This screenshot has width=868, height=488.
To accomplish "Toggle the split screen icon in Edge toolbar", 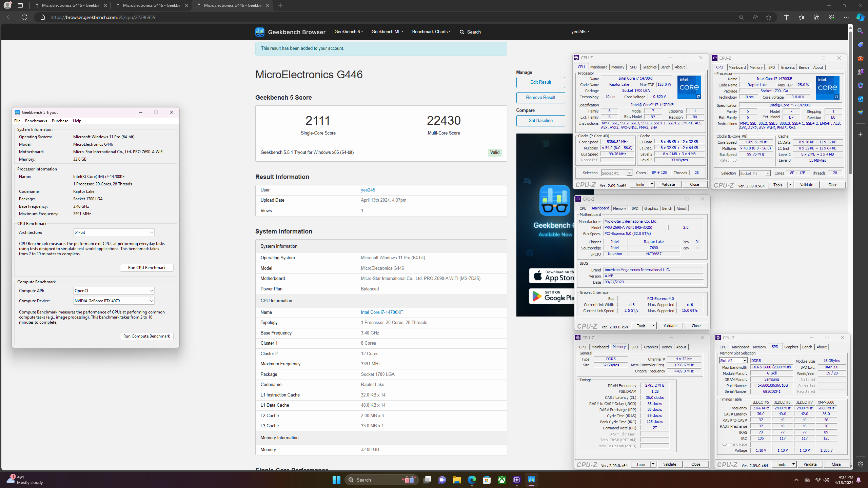I will [x=787, y=17].
